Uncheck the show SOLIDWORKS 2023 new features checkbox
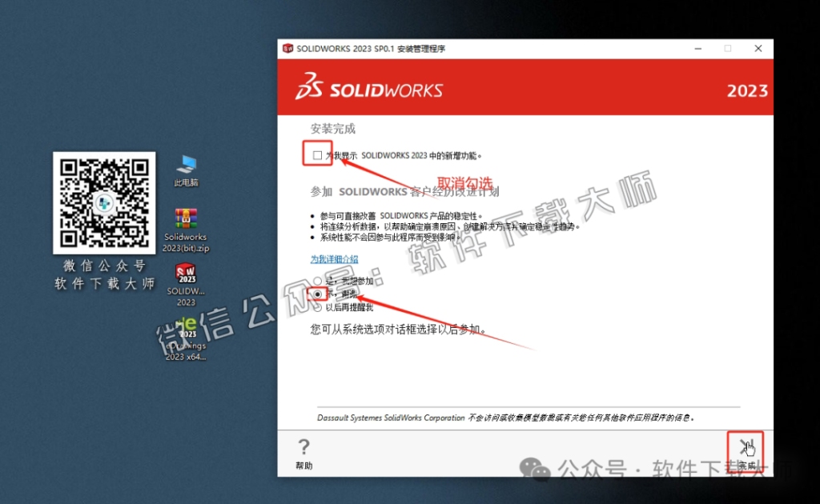The image size is (820, 504). click(x=316, y=153)
